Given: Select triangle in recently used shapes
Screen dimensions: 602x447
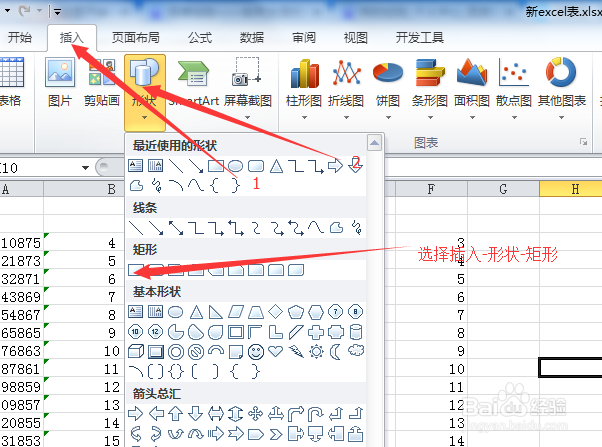Looking at the screenshot, I should click(276, 166).
